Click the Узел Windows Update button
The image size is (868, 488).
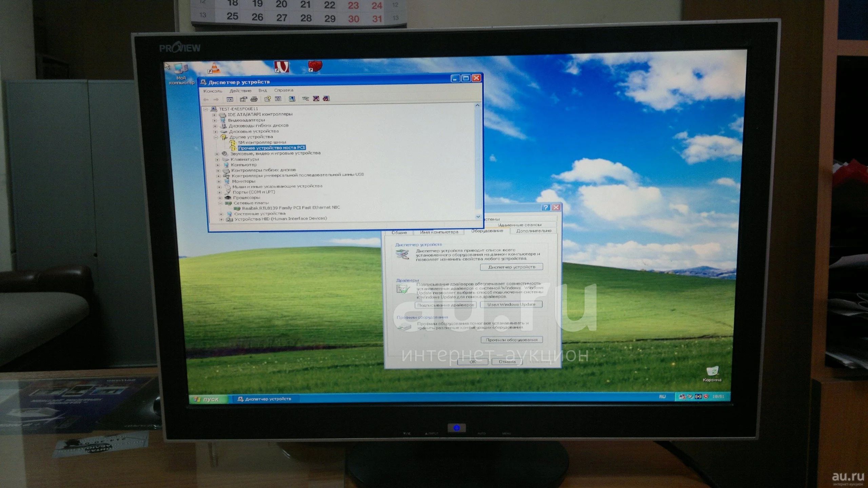(x=511, y=304)
